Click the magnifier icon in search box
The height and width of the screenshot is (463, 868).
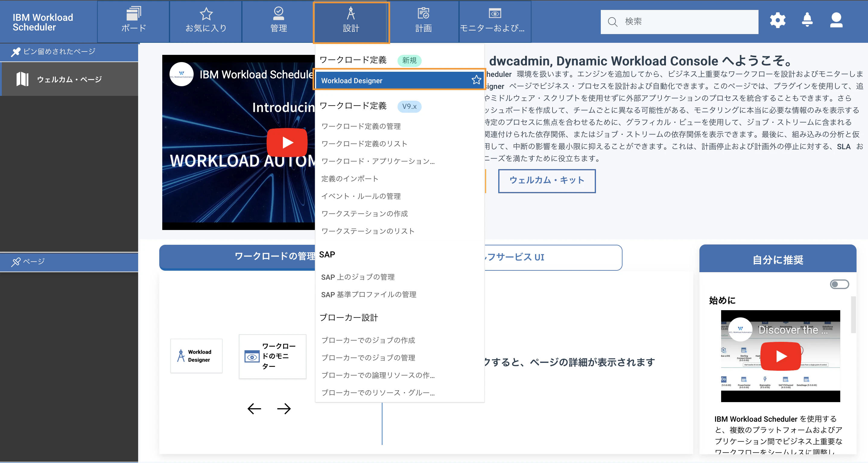(x=612, y=22)
